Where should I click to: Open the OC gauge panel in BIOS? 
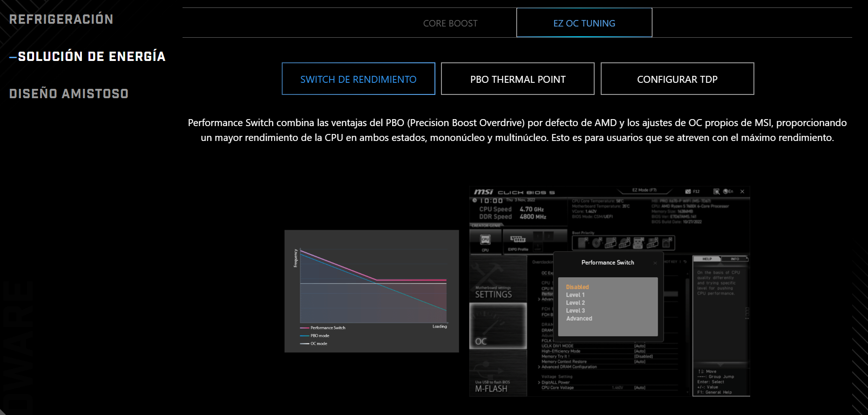[498, 326]
